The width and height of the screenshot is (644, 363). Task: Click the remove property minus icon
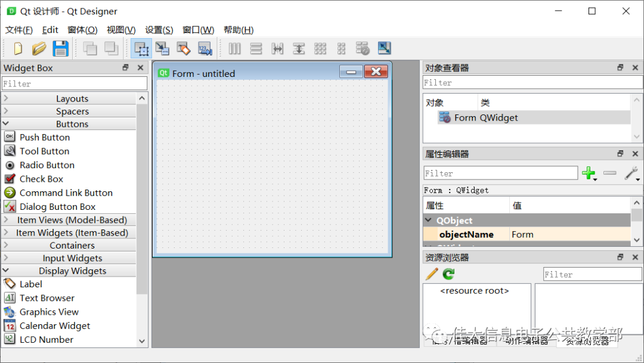click(x=610, y=173)
